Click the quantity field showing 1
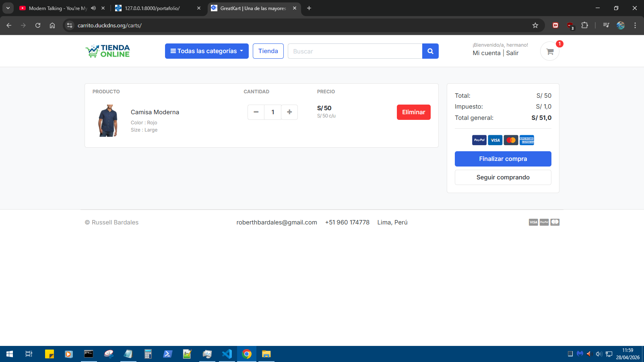Viewport: 644px width, 362px height. pos(273,112)
